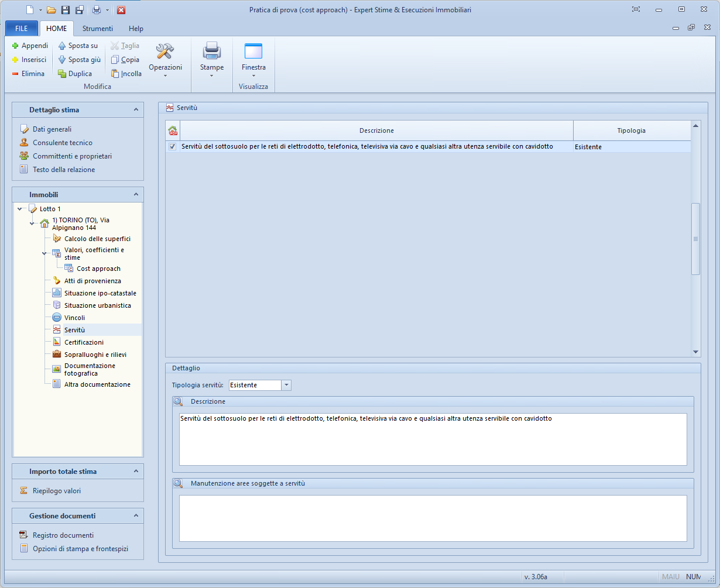Click the empty Manutenzione aree soggette text area
Image resolution: width=720 pixels, height=588 pixels.
click(x=433, y=518)
